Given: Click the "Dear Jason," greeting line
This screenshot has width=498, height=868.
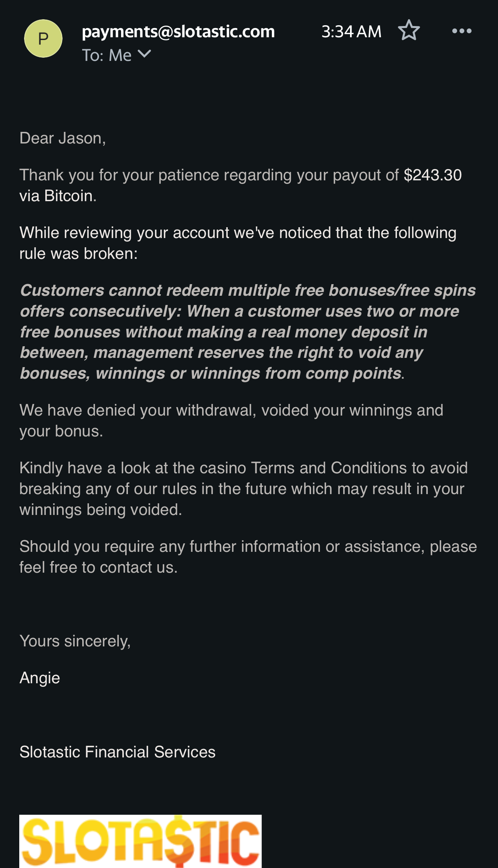Looking at the screenshot, I should (63, 138).
